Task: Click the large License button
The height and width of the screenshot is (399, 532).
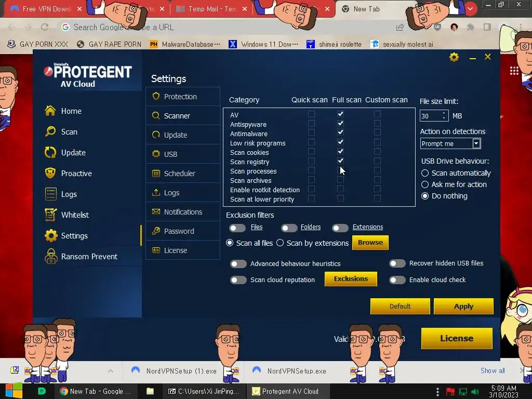Action: 457,338
